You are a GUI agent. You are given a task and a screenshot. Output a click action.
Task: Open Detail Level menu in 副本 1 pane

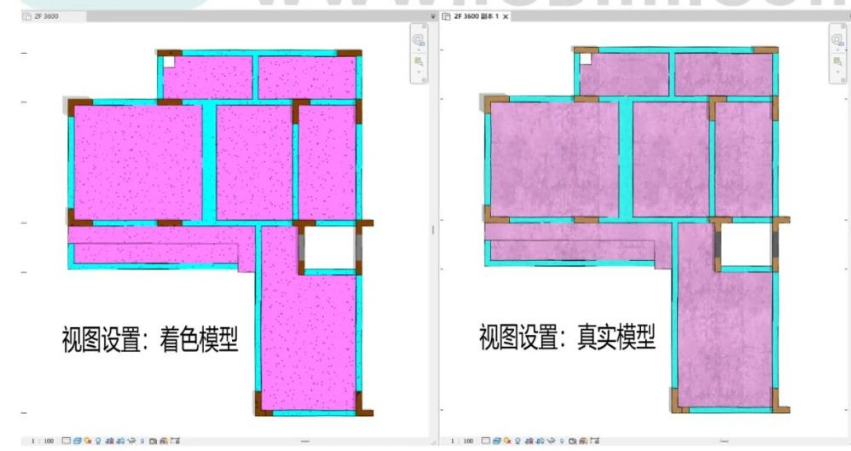486,441
